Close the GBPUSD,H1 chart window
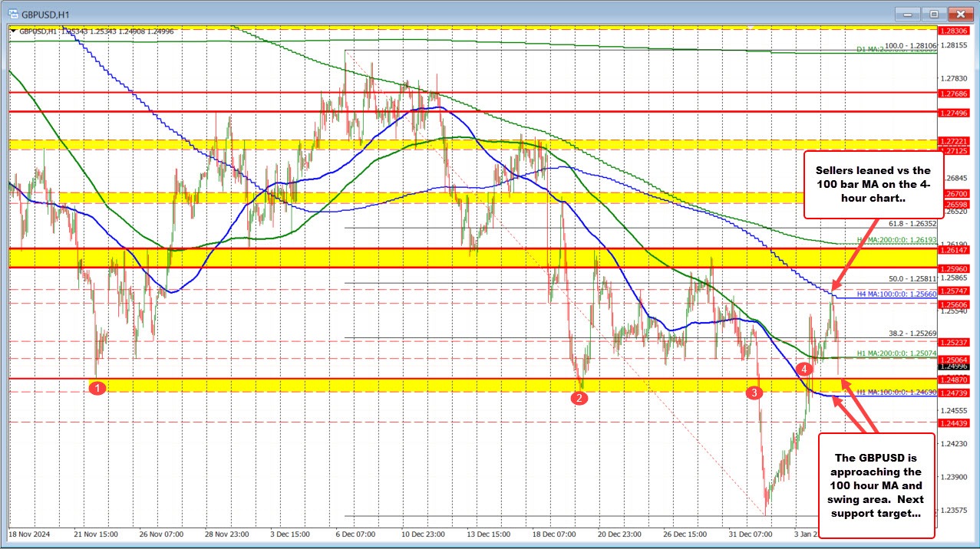Image resolution: width=980 pixels, height=549 pixels. [x=959, y=13]
